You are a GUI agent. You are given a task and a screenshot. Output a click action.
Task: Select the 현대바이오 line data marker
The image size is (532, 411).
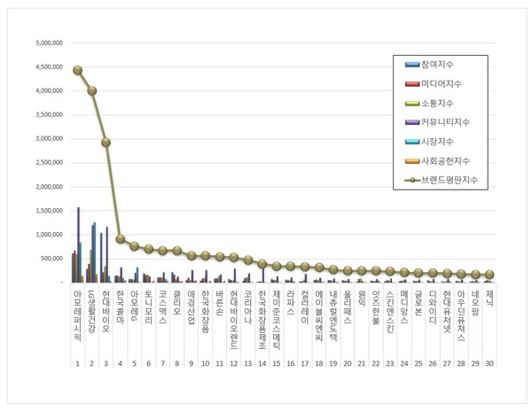pos(106,142)
